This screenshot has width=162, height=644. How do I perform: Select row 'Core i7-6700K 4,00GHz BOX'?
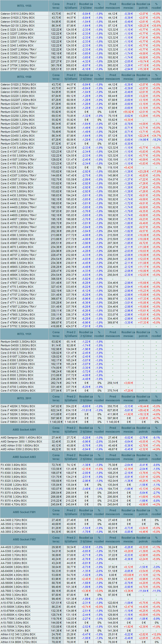[81, 391]
